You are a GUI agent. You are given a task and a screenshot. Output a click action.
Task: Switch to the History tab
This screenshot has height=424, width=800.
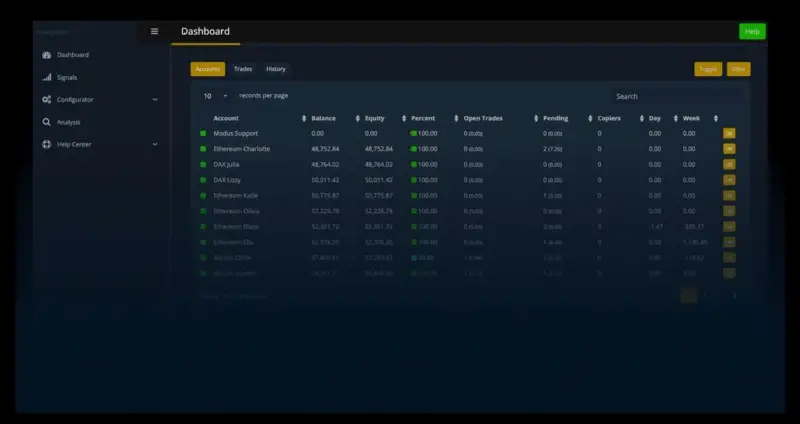276,69
